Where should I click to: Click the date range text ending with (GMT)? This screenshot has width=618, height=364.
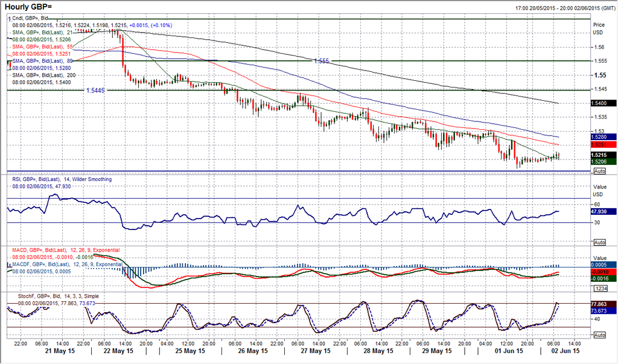tap(565, 8)
